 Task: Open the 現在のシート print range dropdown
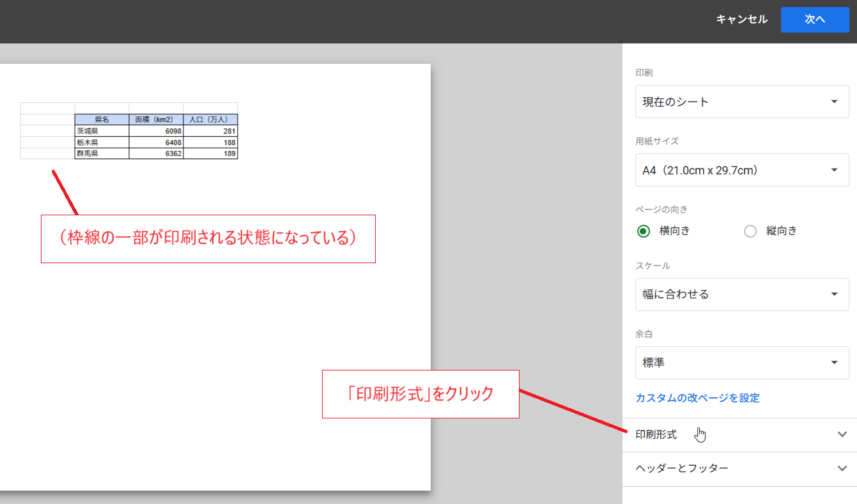[x=741, y=102]
